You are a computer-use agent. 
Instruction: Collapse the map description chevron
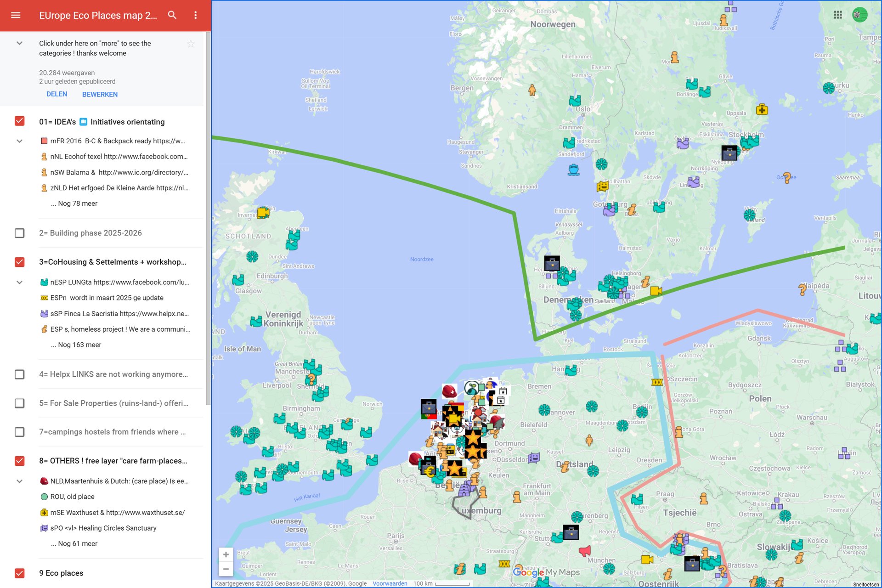point(19,43)
